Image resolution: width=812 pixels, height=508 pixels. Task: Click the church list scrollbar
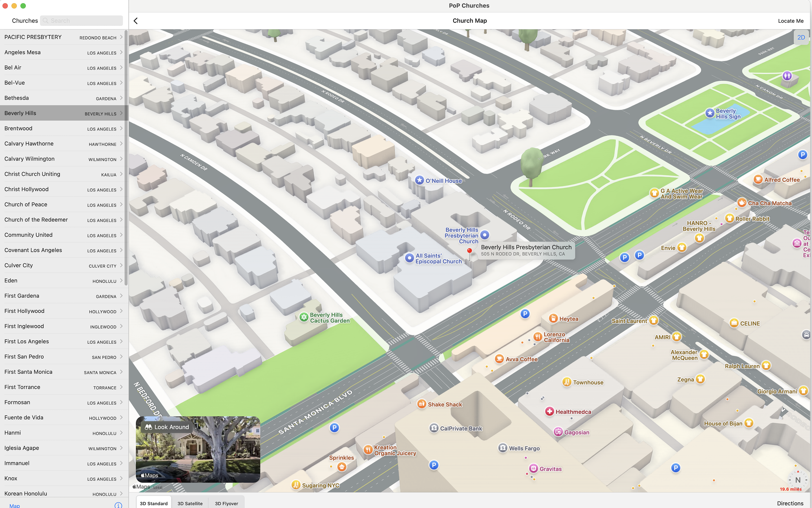coord(126,158)
